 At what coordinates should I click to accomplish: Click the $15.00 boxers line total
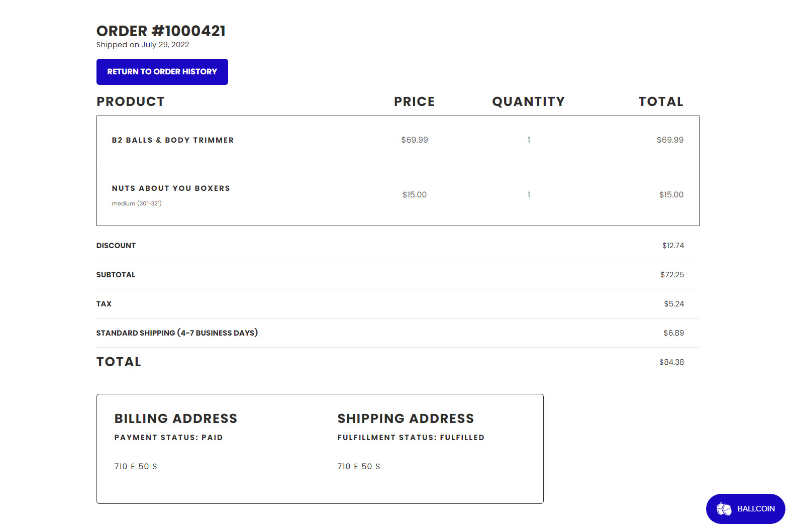(x=671, y=195)
